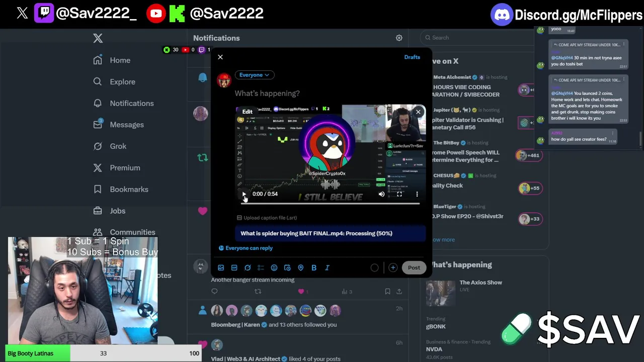Mute the video volume
The image size is (644, 362).
click(381, 194)
